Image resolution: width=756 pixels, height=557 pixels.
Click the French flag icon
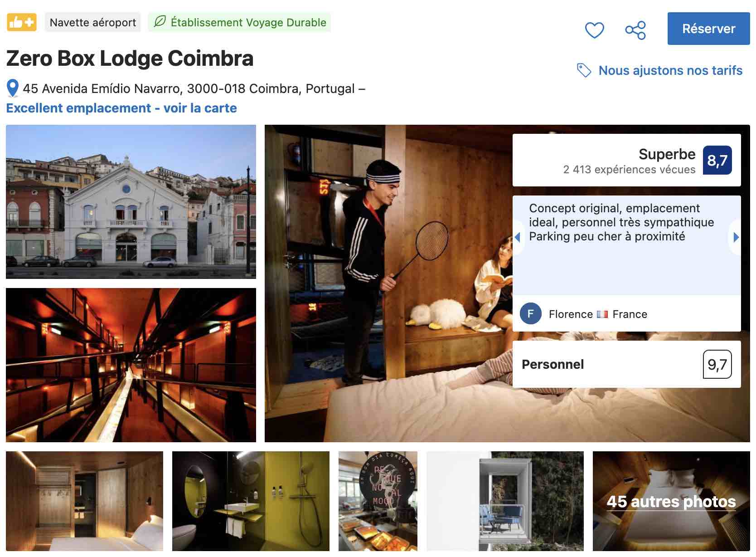tap(602, 314)
